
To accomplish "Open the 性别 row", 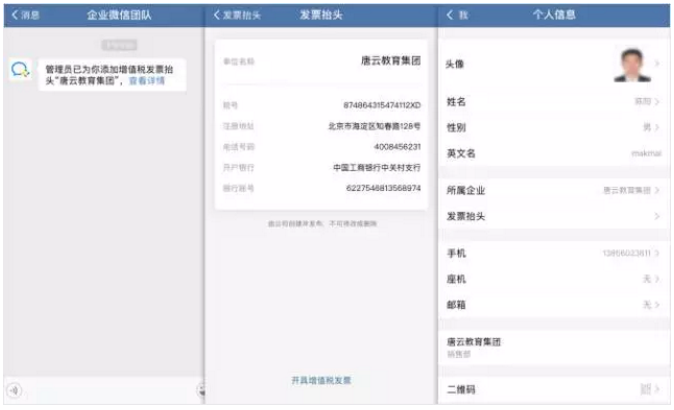I will 554,127.
